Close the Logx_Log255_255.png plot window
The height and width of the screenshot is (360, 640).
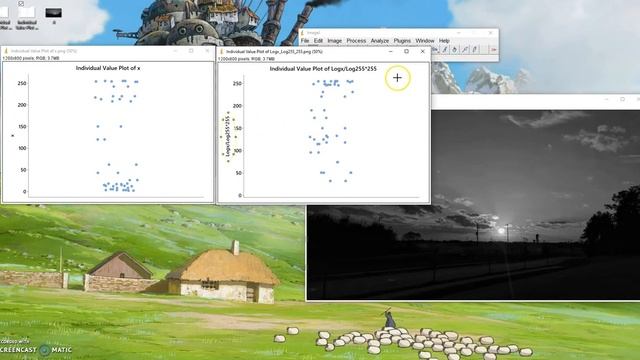point(422,51)
